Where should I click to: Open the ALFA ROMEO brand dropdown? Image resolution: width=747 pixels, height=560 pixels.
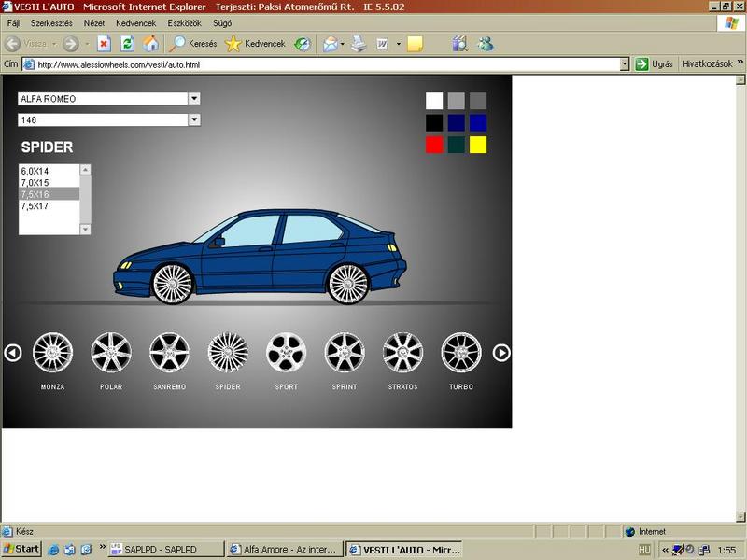194,99
